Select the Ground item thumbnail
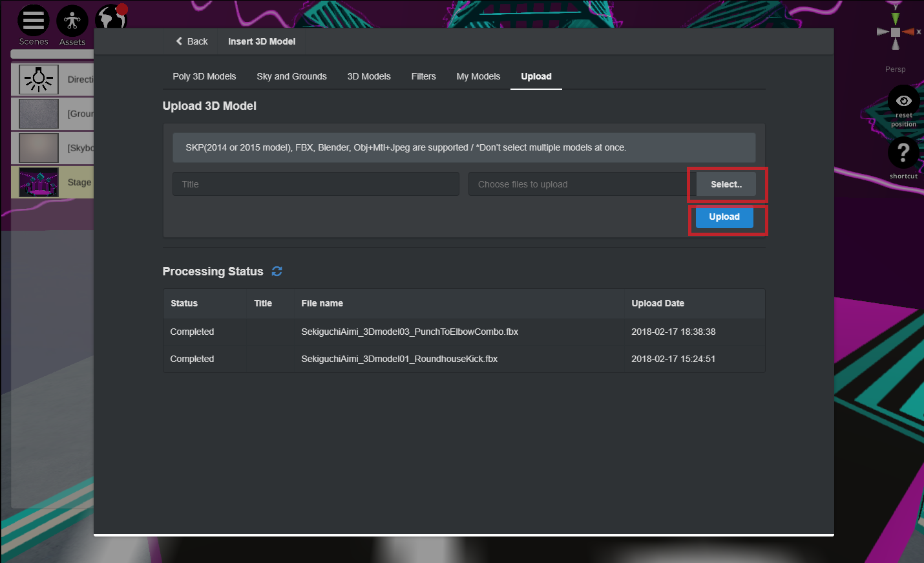Viewport: 924px width, 563px height. 39,114
